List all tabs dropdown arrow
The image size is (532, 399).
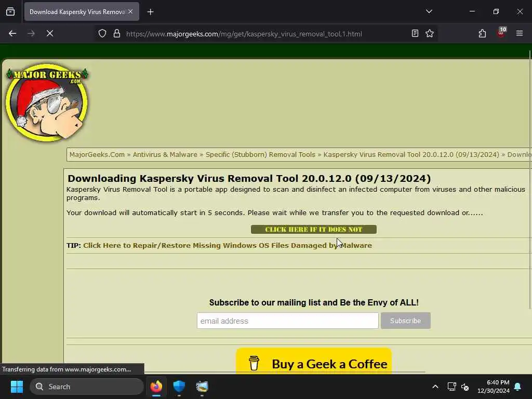(x=429, y=11)
